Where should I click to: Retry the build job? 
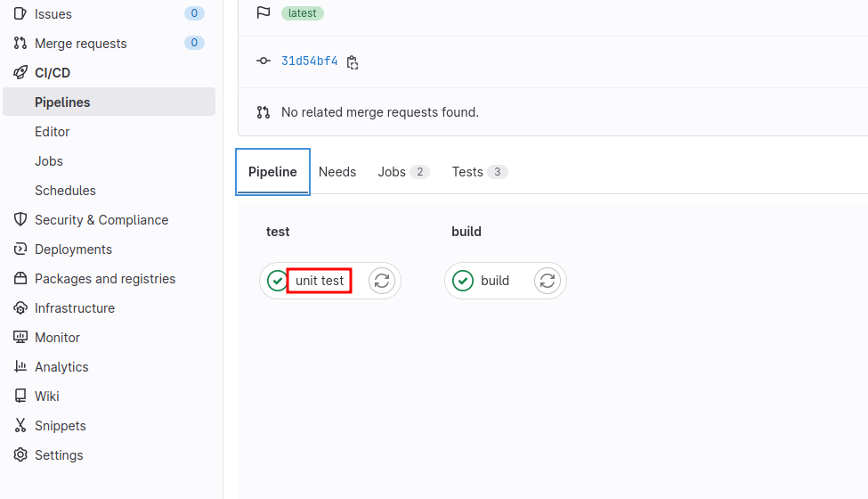click(548, 281)
